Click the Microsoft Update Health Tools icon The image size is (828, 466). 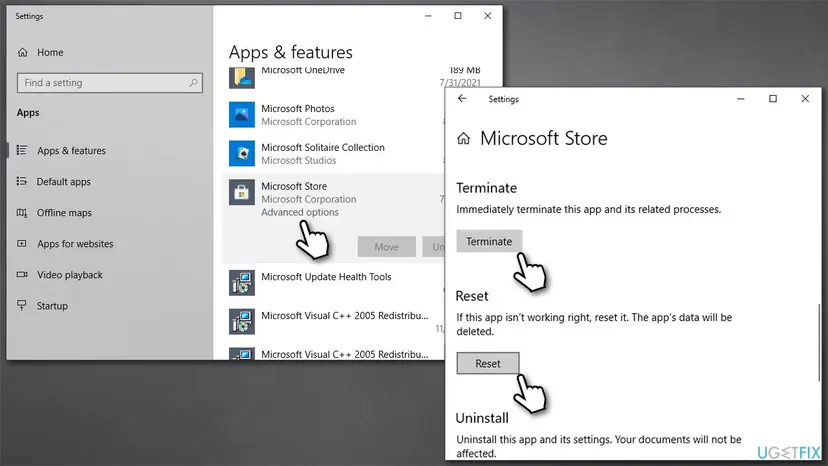point(242,283)
